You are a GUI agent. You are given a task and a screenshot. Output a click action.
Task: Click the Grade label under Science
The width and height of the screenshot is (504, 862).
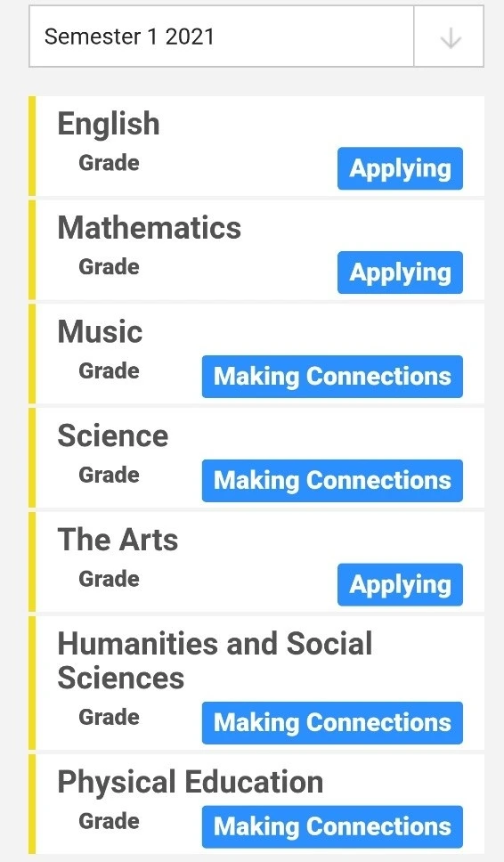click(109, 475)
